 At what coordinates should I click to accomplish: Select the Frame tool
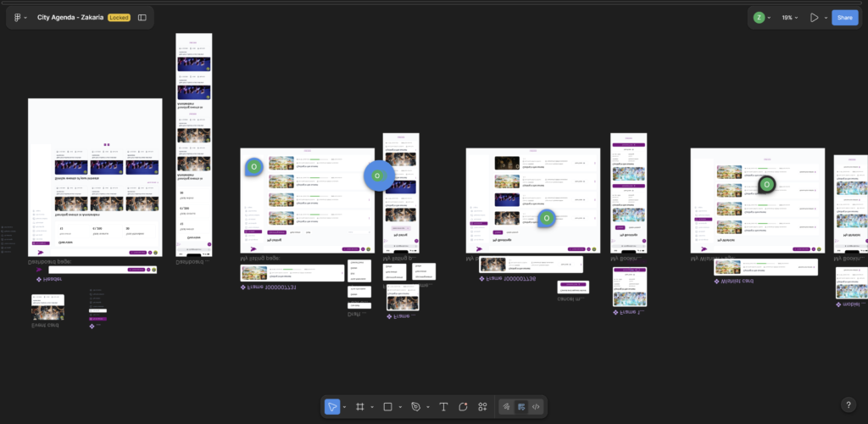pos(360,407)
